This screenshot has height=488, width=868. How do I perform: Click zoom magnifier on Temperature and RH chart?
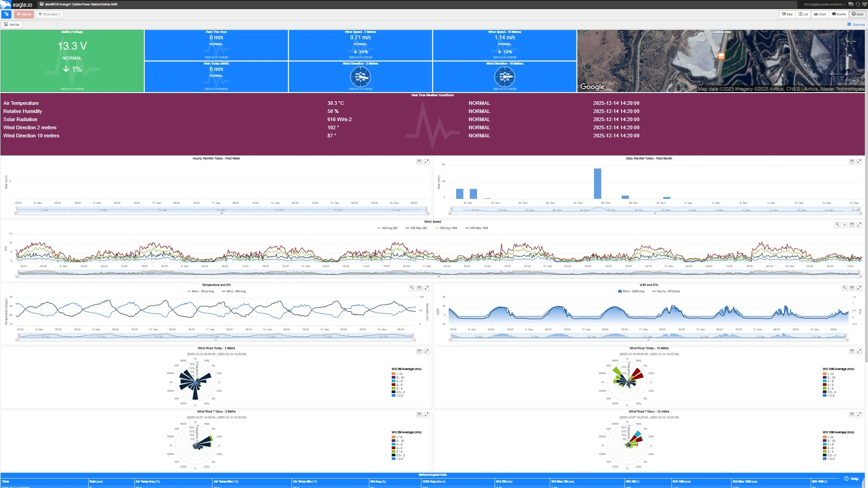(x=412, y=288)
